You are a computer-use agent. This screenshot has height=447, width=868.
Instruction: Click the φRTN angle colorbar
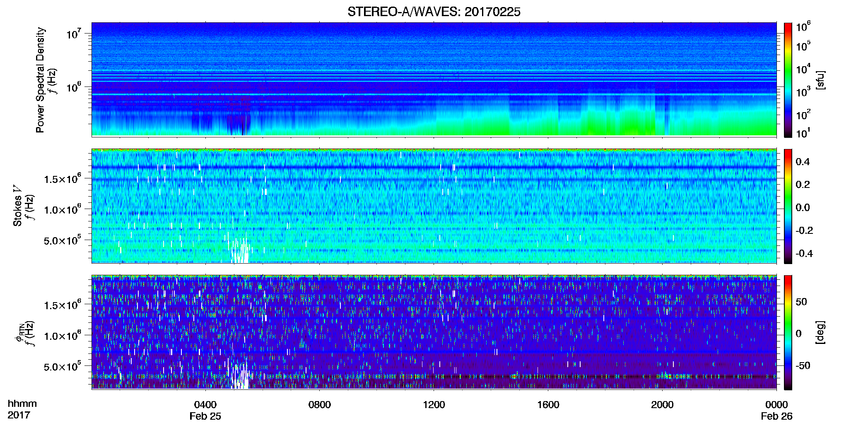tap(788, 332)
